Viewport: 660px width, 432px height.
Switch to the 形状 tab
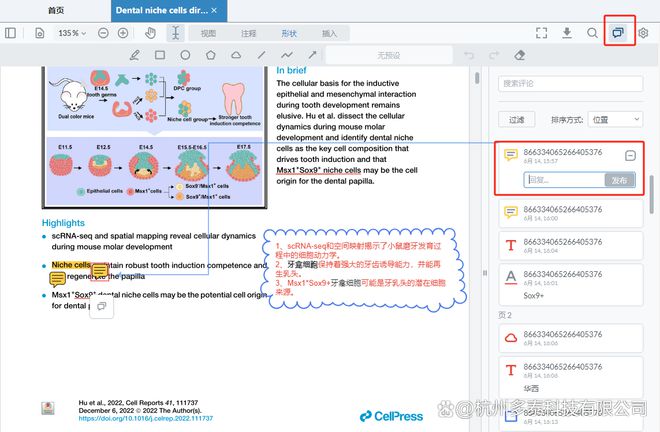(x=289, y=33)
